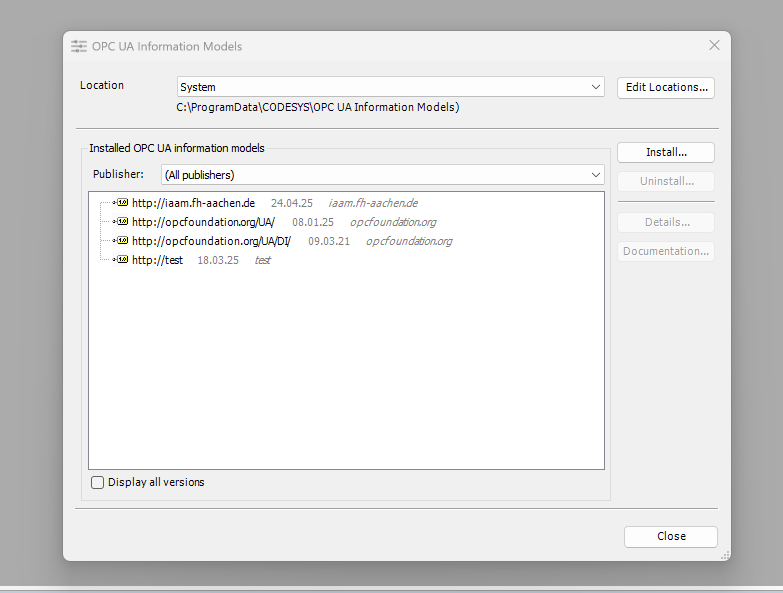
Task: Click the date 09.03.21
Action: click(329, 241)
